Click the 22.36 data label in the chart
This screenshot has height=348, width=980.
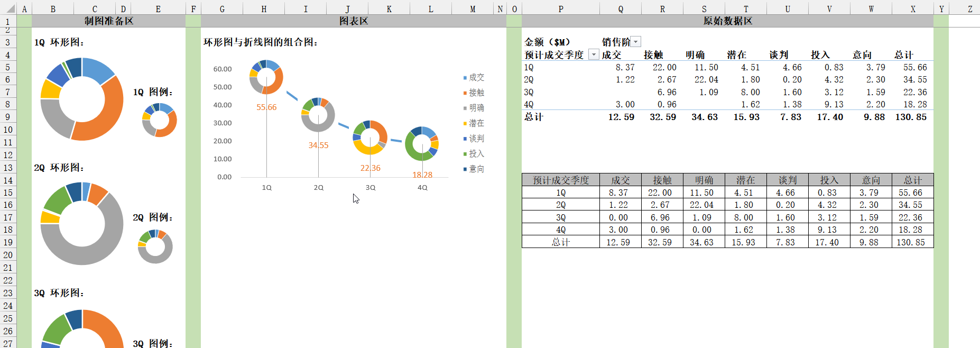point(370,168)
